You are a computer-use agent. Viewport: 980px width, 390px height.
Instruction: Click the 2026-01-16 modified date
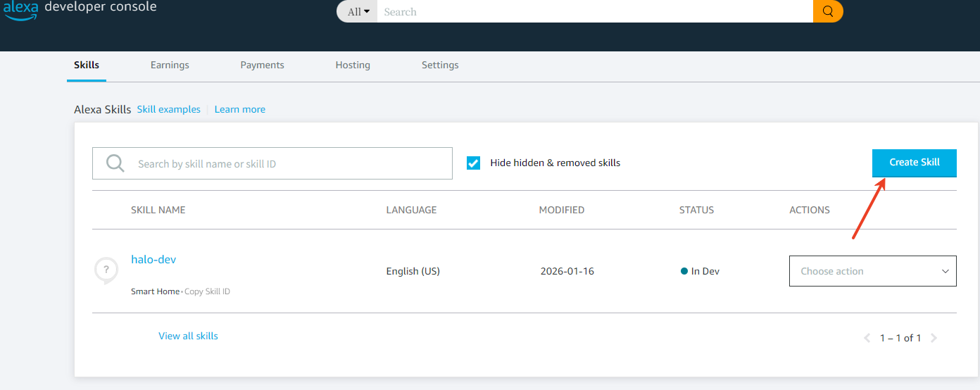pyautogui.click(x=567, y=271)
